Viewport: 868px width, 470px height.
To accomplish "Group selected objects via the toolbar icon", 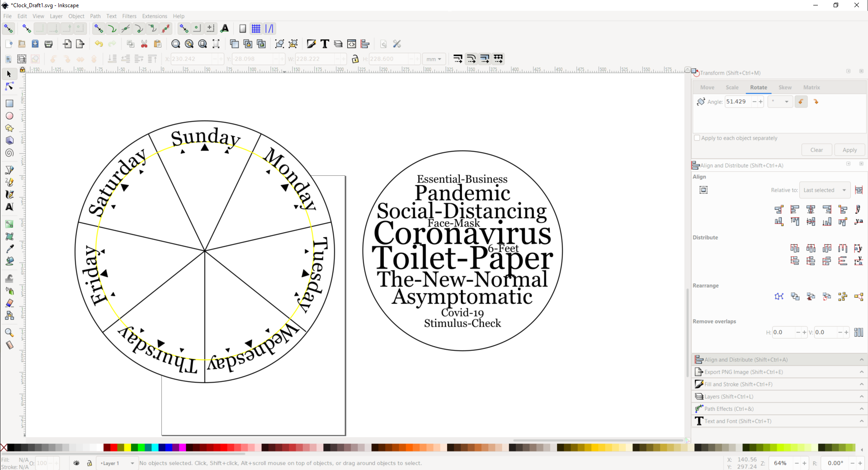I will [x=280, y=44].
